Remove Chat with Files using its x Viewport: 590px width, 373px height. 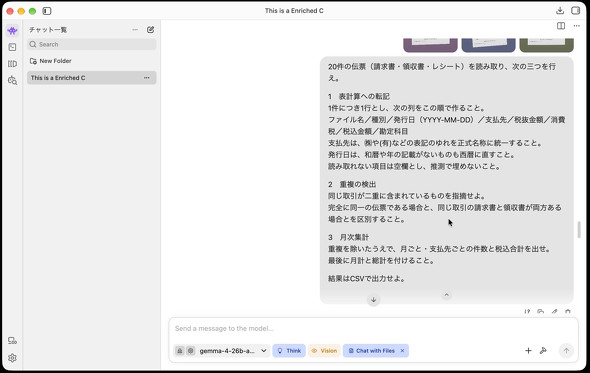point(402,351)
